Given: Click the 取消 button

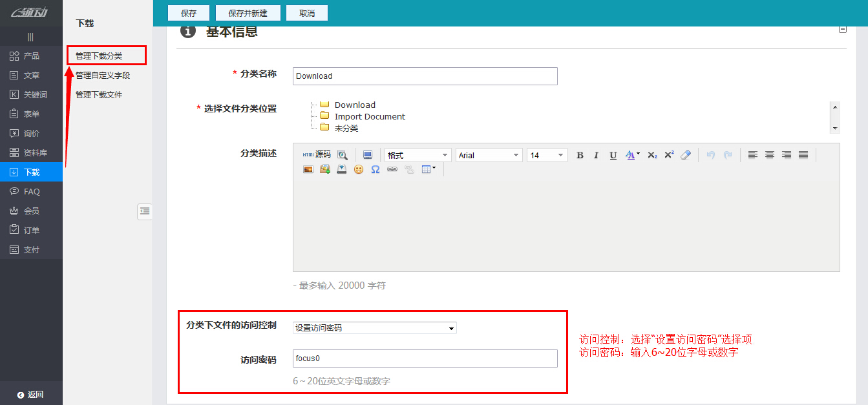Looking at the screenshot, I should pyautogui.click(x=307, y=12).
